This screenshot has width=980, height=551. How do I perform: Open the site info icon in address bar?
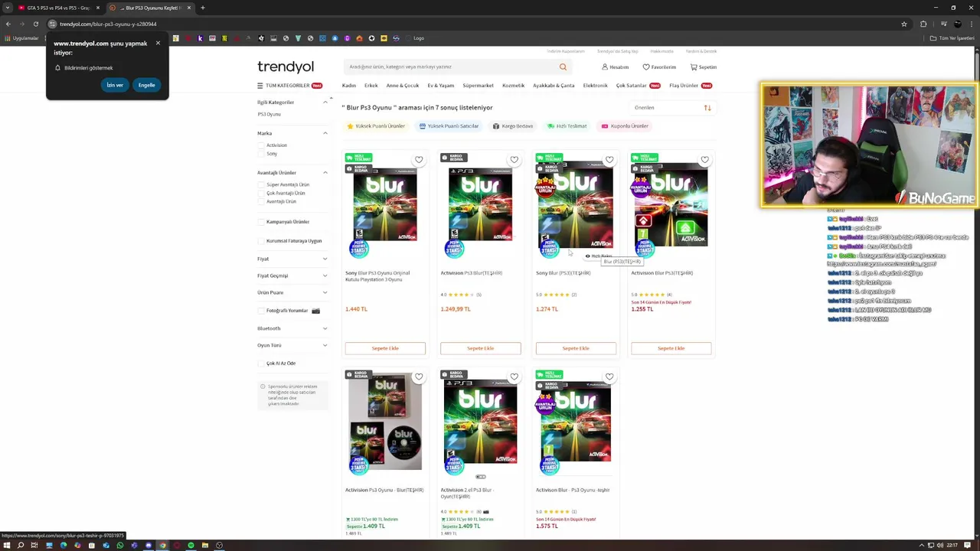click(x=52, y=24)
